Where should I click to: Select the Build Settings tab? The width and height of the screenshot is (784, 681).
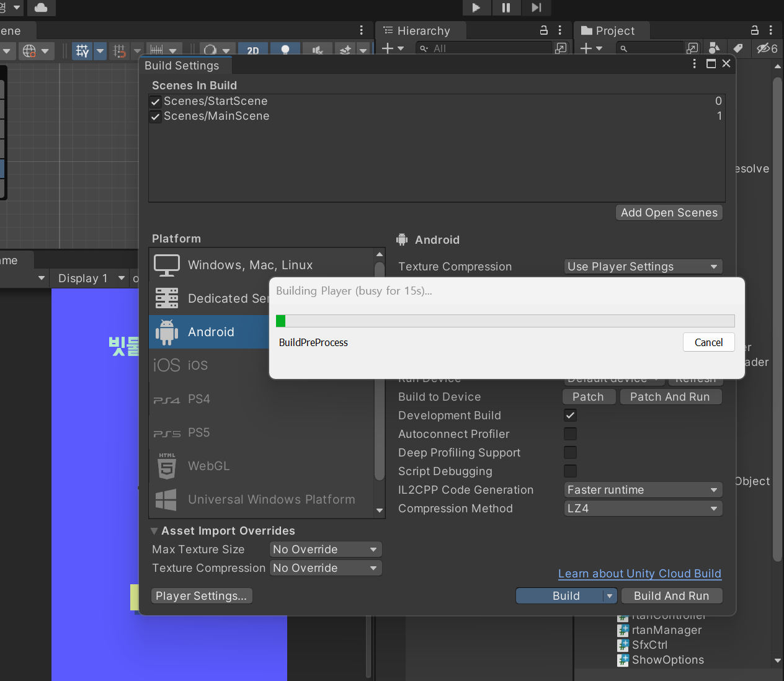pos(182,66)
